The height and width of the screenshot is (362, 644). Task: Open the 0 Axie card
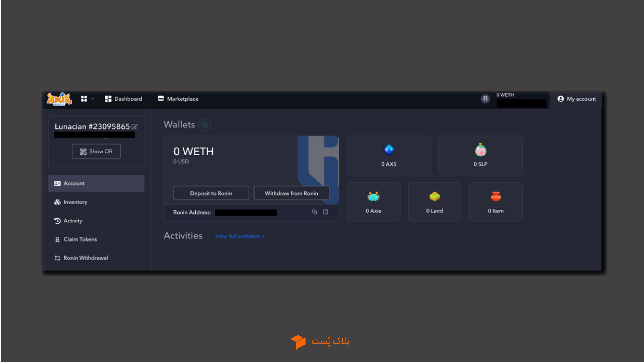[x=374, y=202]
